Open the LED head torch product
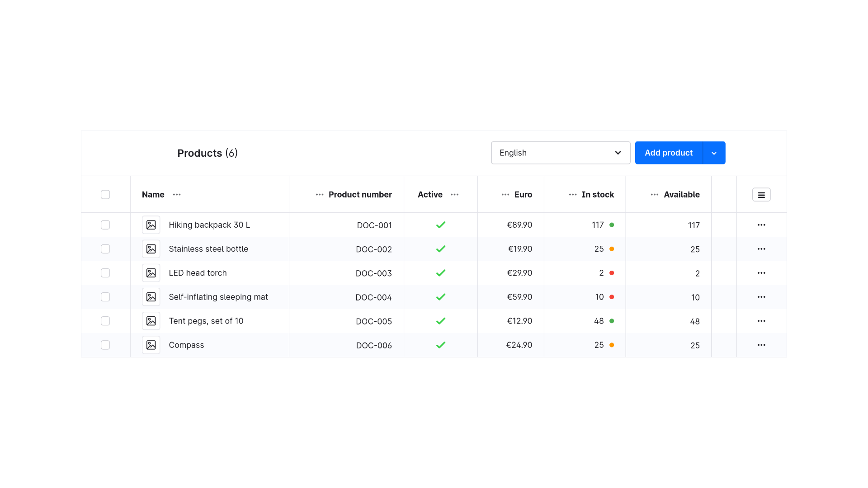Image resolution: width=868 pixels, height=488 pixels. (198, 273)
